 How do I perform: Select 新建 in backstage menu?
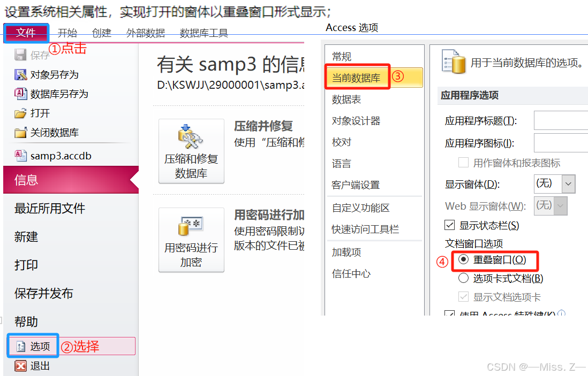26,237
